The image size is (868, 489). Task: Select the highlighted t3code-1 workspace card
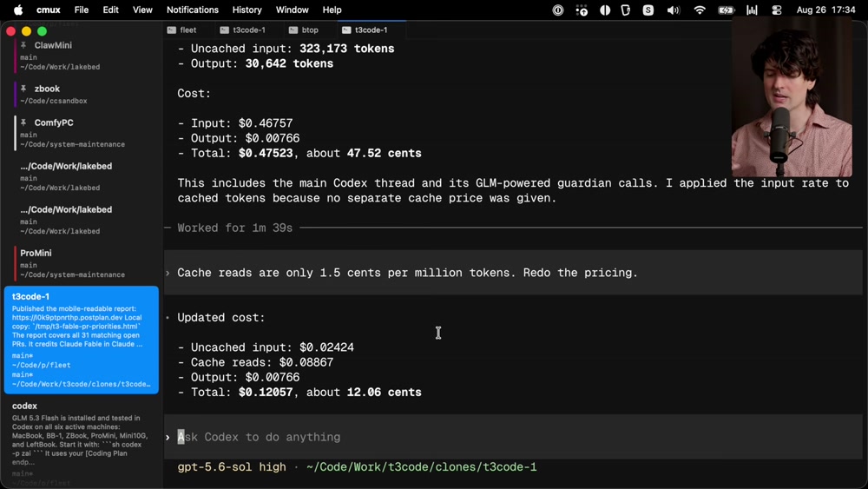click(82, 340)
